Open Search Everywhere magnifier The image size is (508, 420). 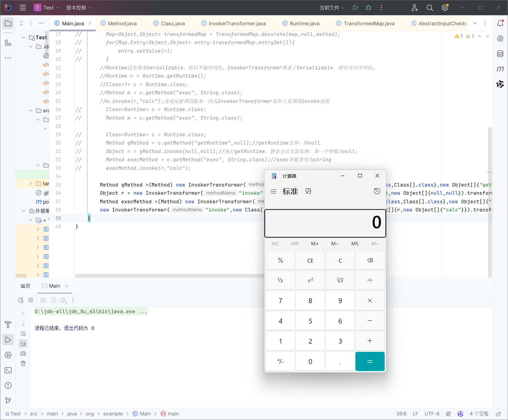pos(430,8)
